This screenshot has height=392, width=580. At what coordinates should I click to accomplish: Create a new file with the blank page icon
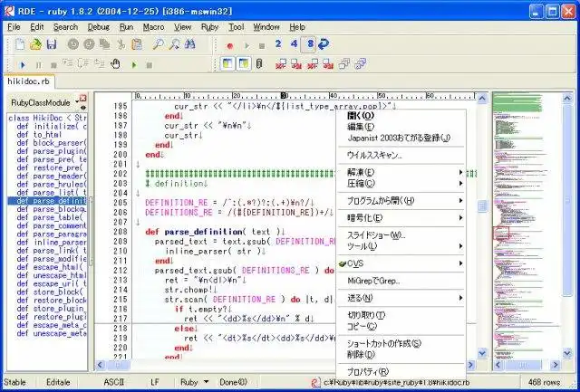[x=20, y=44]
